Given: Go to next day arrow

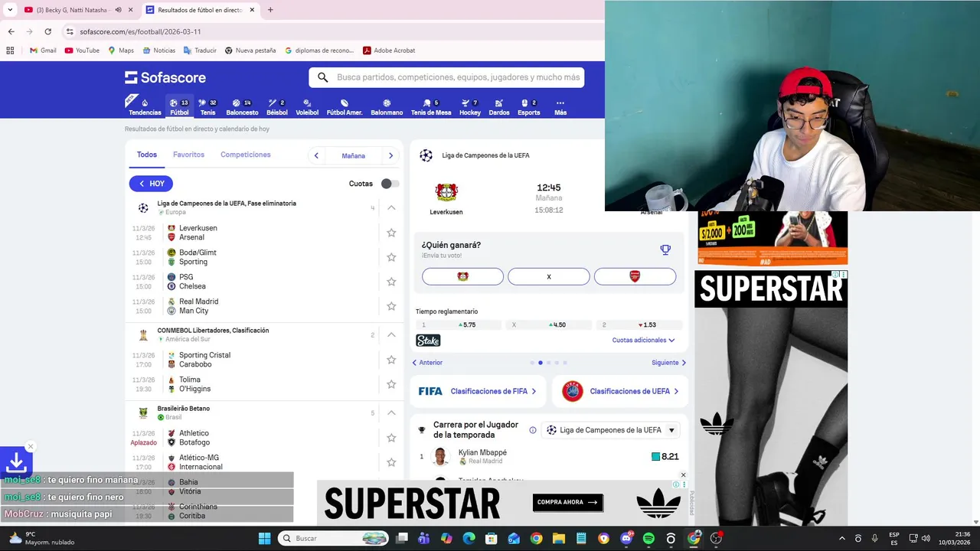Looking at the screenshot, I should [x=390, y=155].
